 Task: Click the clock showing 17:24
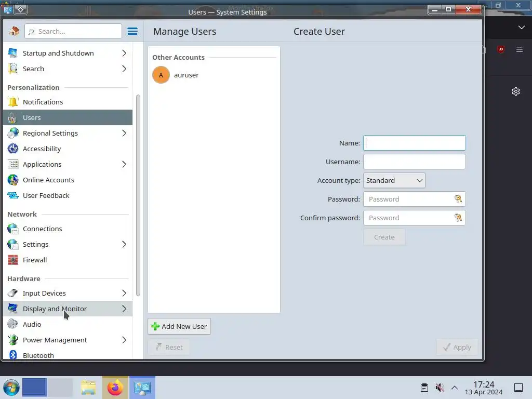point(484,384)
